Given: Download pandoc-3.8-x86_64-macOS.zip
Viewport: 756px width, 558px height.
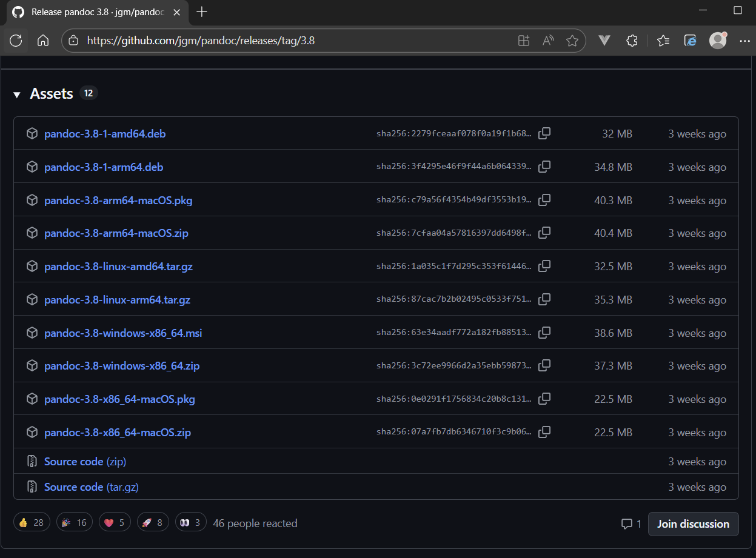Looking at the screenshot, I should coord(118,433).
